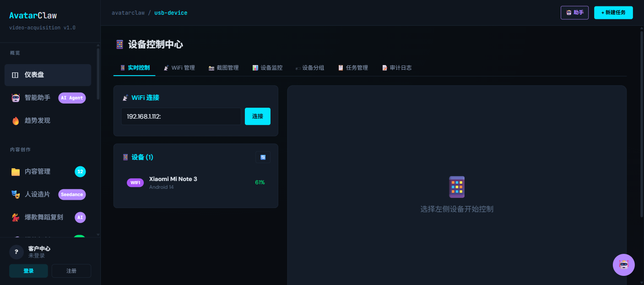Click the flame icon beside 趋势发现
Viewport: 644px width, 285px height.
[16, 121]
